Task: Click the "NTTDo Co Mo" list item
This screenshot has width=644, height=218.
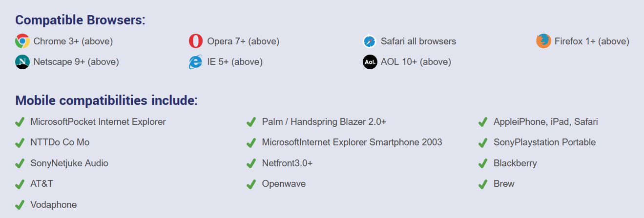Action: tap(60, 142)
